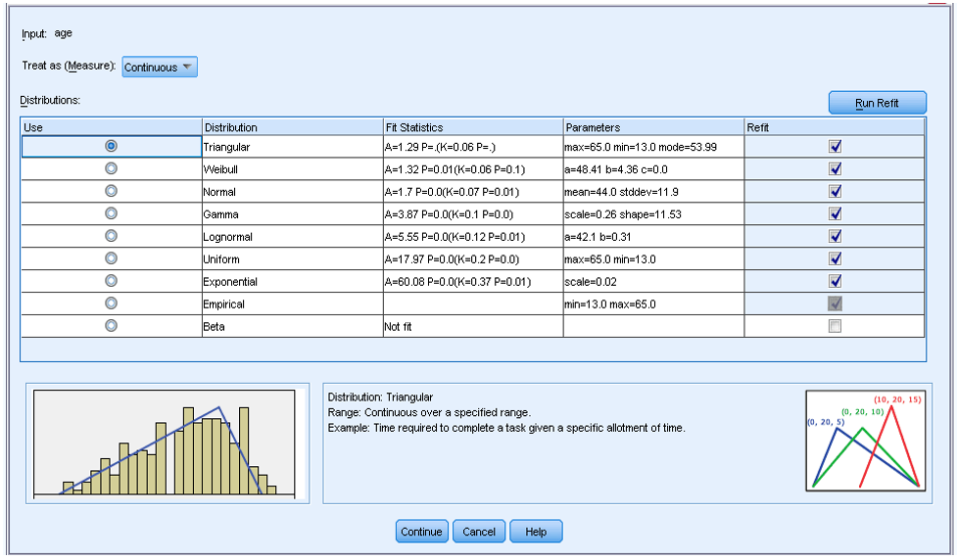Select the Weibull distribution radio button
Viewport: 957px width, 560px height.
click(111, 169)
